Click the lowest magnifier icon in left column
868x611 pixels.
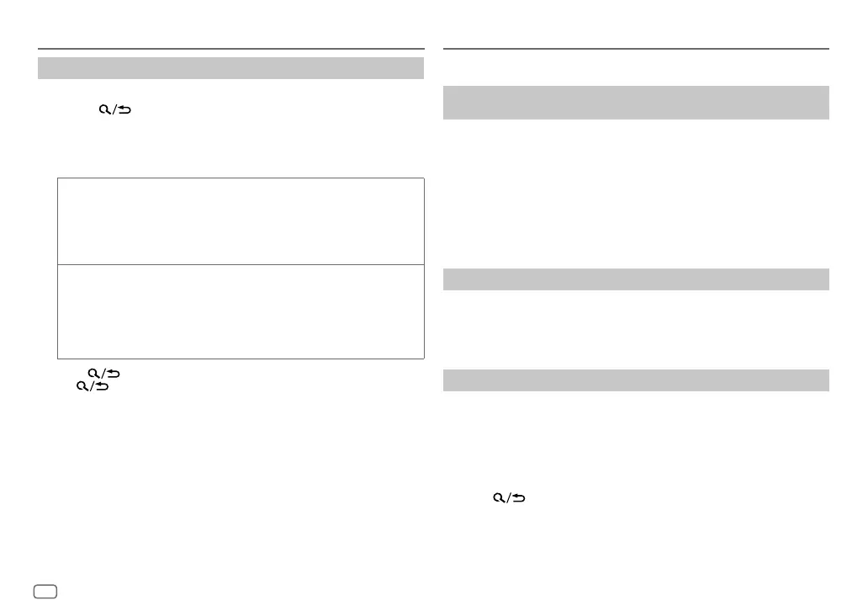[82, 385]
